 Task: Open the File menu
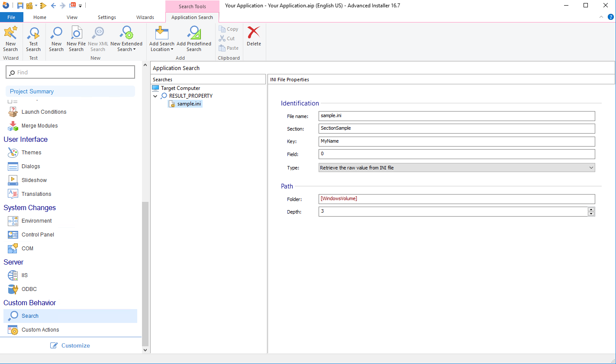[11, 17]
